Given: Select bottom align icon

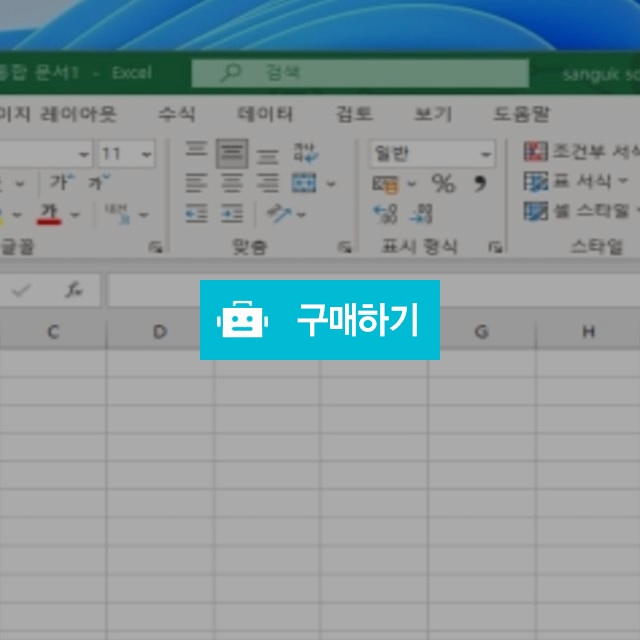Looking at the screenshot, I should (267, 156).
